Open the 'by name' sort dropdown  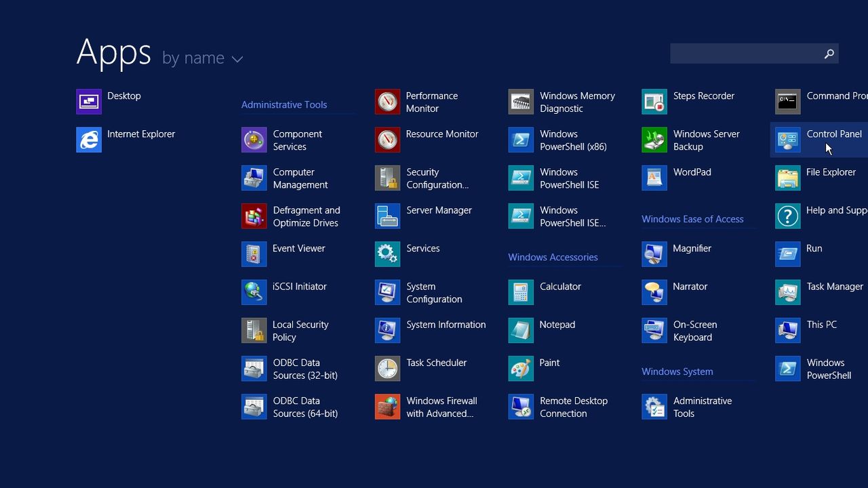(203, 58)
